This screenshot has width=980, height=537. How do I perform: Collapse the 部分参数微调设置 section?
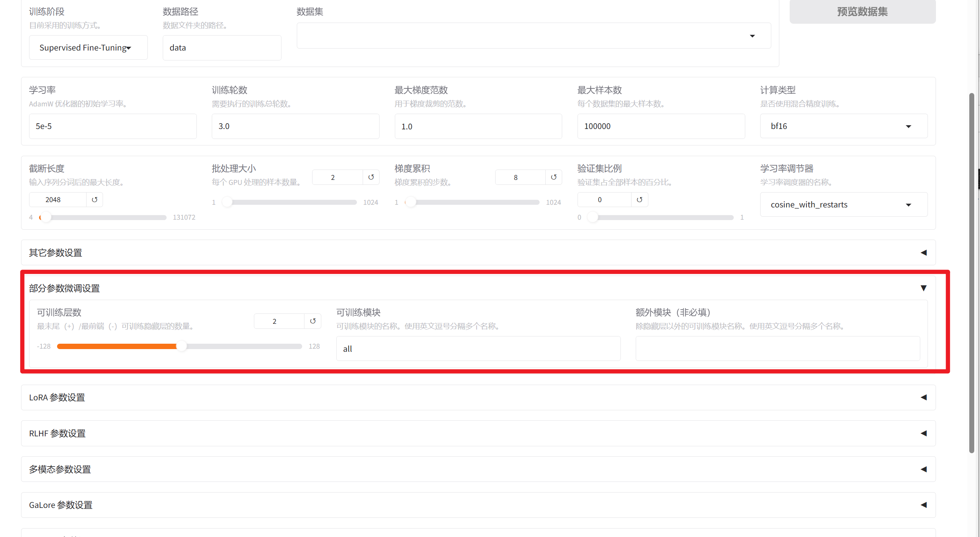pyautogui.click(x=923, y=288)
